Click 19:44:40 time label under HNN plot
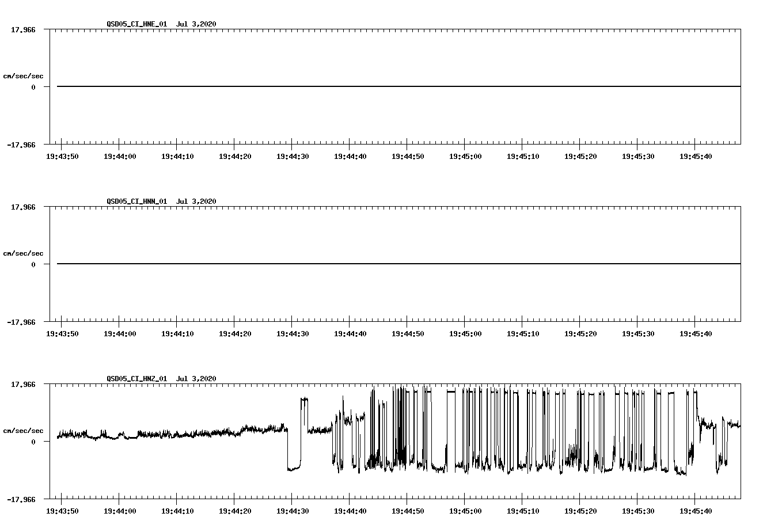The width and height of the screenshot is (782, 532). [x=350, y=334]
